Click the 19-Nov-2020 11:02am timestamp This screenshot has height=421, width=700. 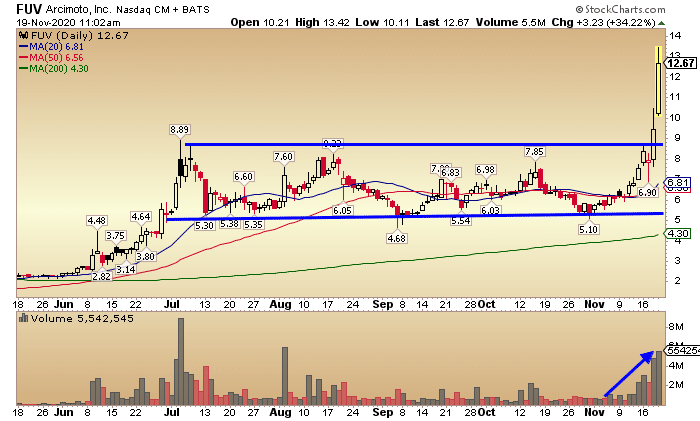[x=68, y=22]
